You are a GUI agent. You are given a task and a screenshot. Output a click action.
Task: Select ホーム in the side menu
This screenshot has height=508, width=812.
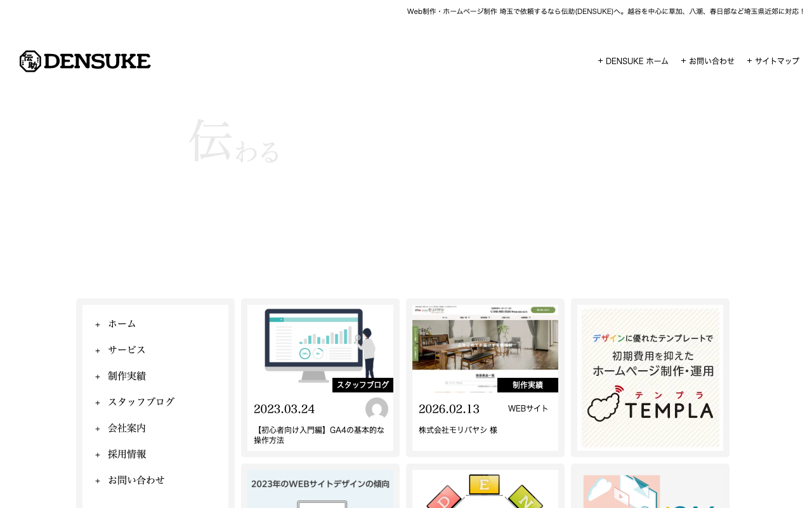point(122,324)
